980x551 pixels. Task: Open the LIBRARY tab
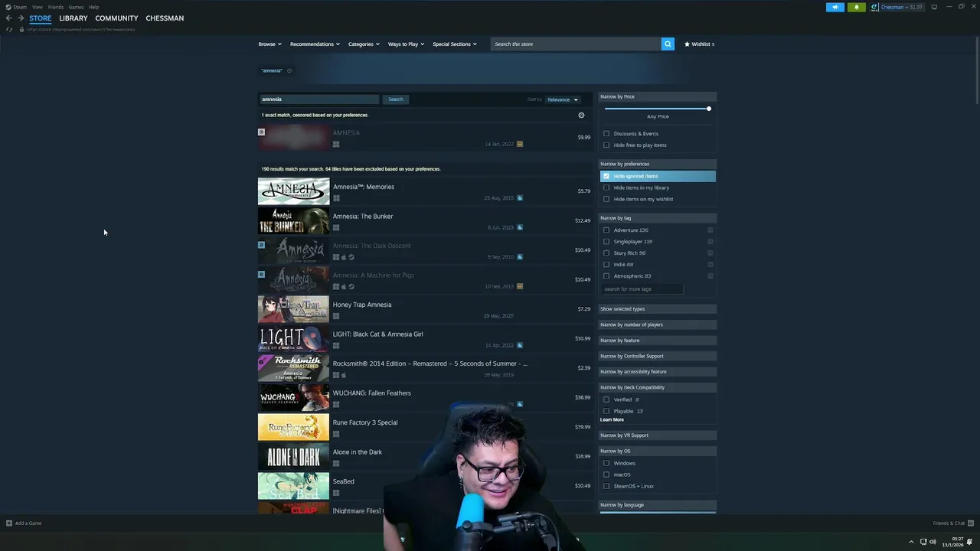pyautogui.click(x=73, y=18)
